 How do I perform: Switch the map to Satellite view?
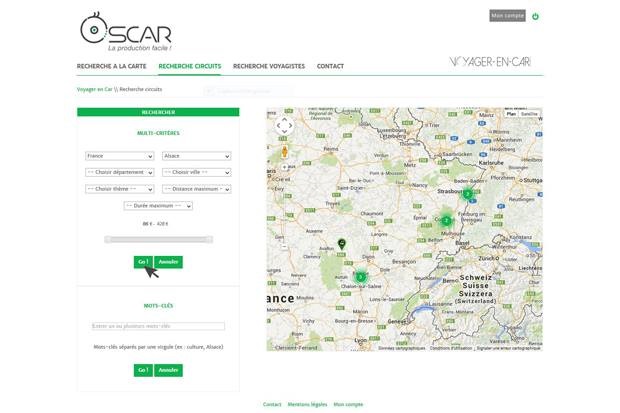pos(529,114)
